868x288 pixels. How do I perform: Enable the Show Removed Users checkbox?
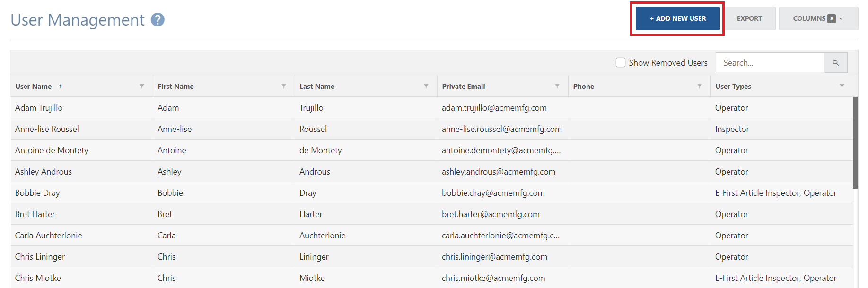621,62
